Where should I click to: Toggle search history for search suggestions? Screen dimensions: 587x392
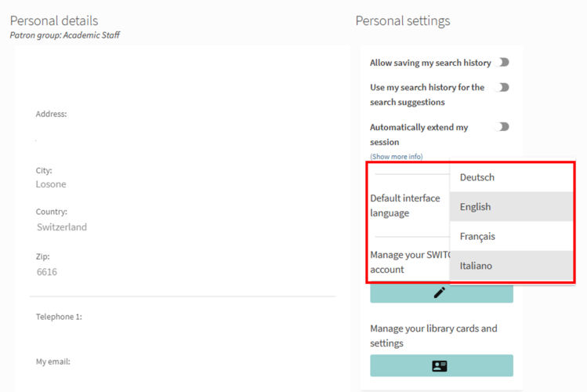tap(502, 87)
